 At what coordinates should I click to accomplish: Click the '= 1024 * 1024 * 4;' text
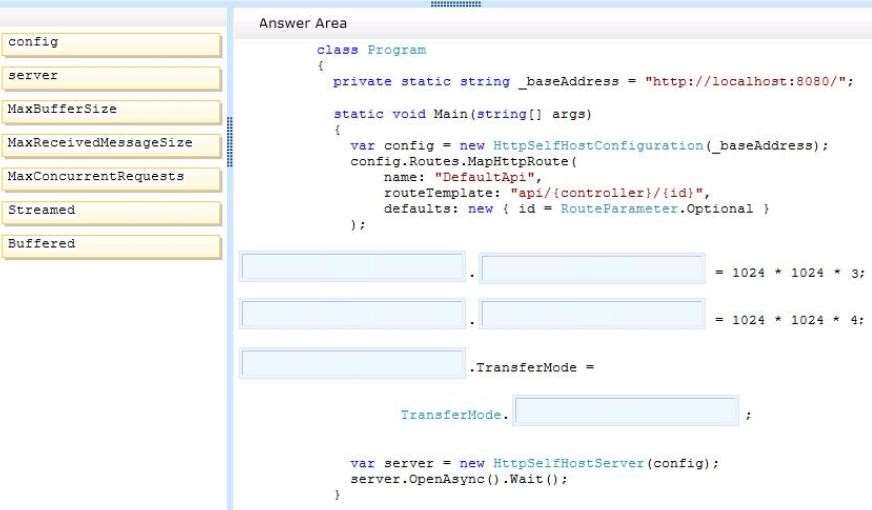(x=790, y=320)
